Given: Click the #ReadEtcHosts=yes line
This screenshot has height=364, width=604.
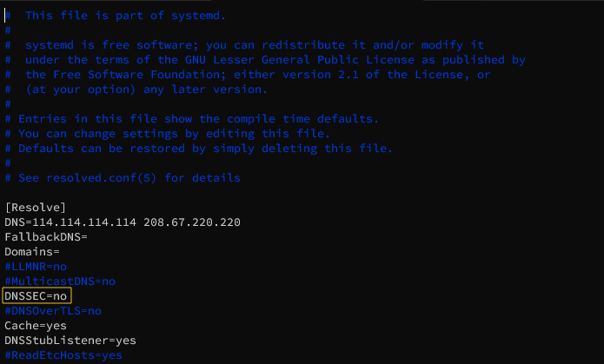Looking at the screenshot, I should coord(63,355).
